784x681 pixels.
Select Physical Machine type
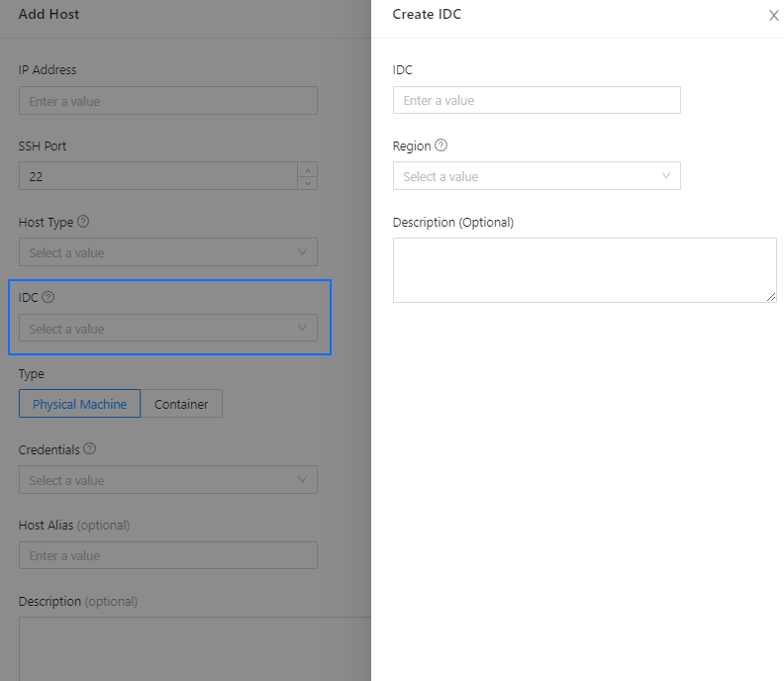tap(79, 404)
